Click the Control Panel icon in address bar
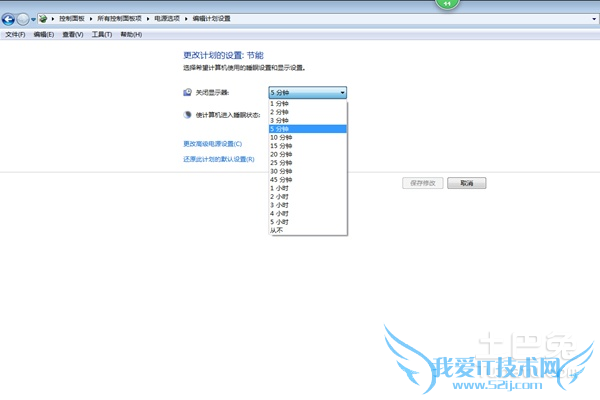The height and width of the screenshot is (400, 600). 43,18
